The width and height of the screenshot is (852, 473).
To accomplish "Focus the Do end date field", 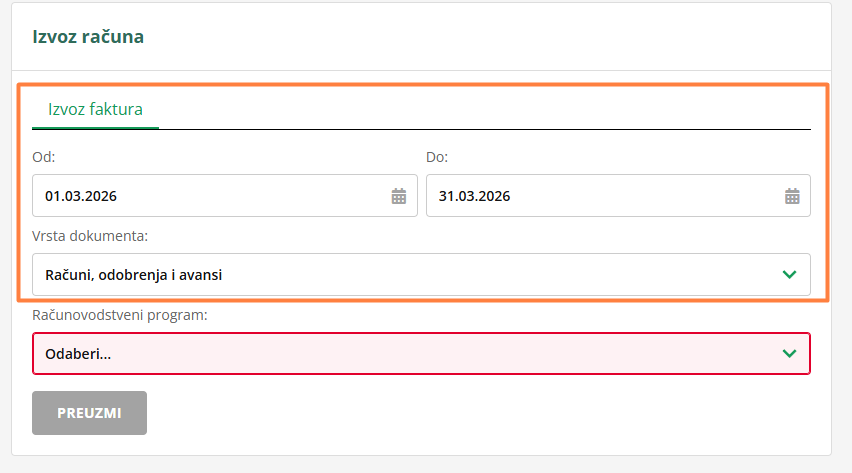I will (x=600, y=196).
